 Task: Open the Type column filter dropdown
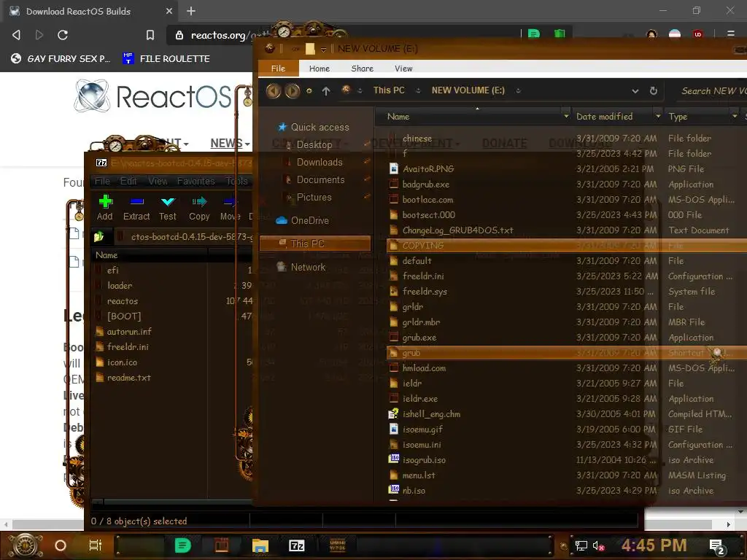735,116
